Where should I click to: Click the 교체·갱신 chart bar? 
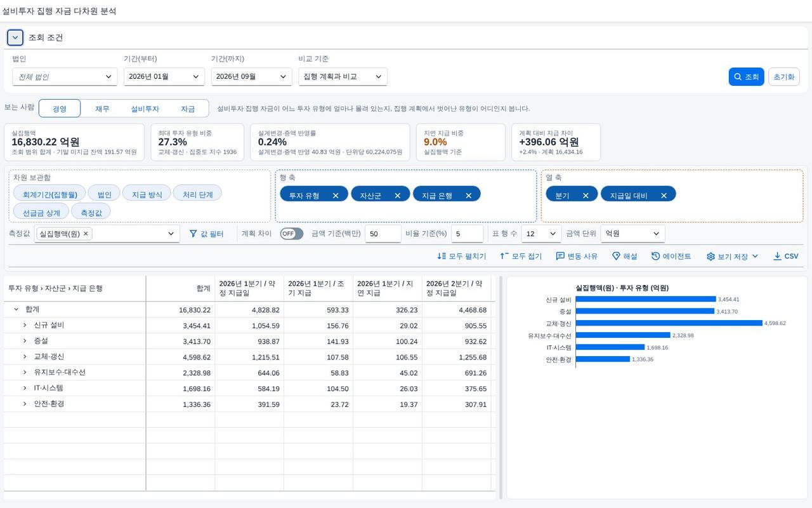pyautogui.click(x=669, y=323)
